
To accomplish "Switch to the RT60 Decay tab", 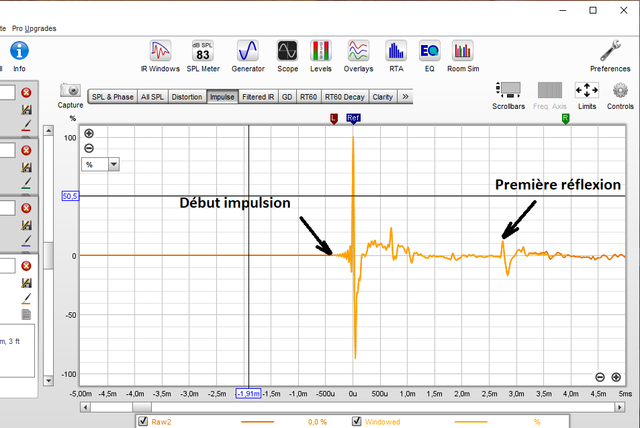I will (344, 97).
